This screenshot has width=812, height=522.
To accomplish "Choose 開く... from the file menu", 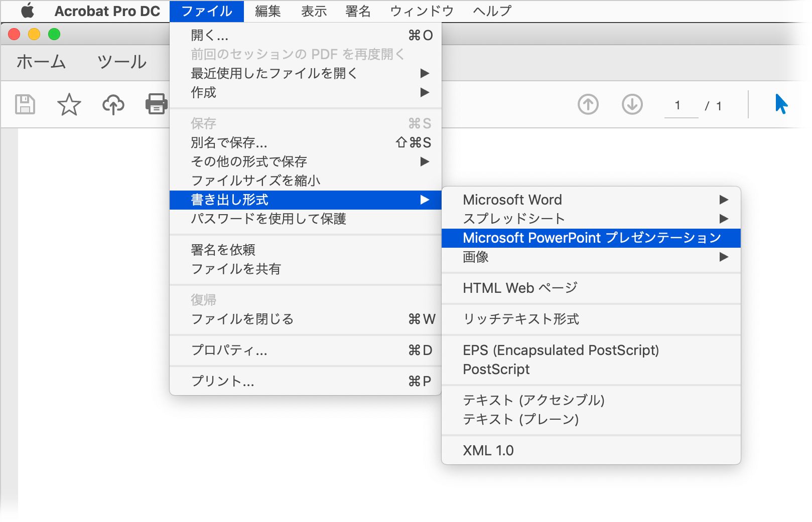I will tap(306, 35).
